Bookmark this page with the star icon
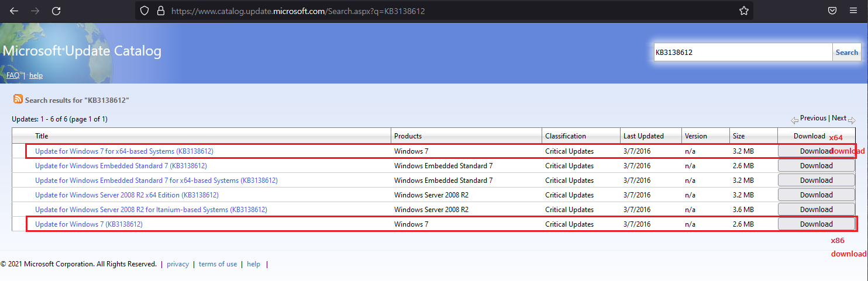 744,11
